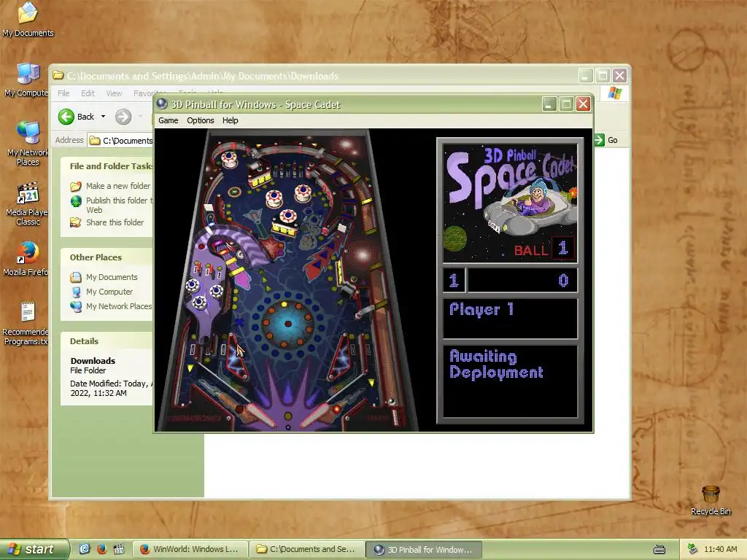This screenshot has width=747, height=560.
Task: Click Make a new folder link
Action: pos(118,186)
